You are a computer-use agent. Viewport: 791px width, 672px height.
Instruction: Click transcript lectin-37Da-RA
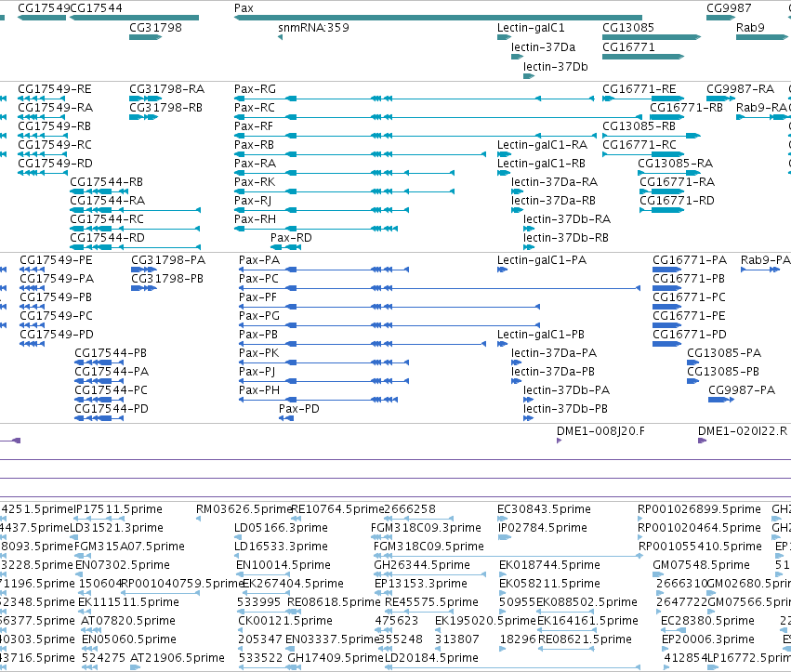point(517,191)
